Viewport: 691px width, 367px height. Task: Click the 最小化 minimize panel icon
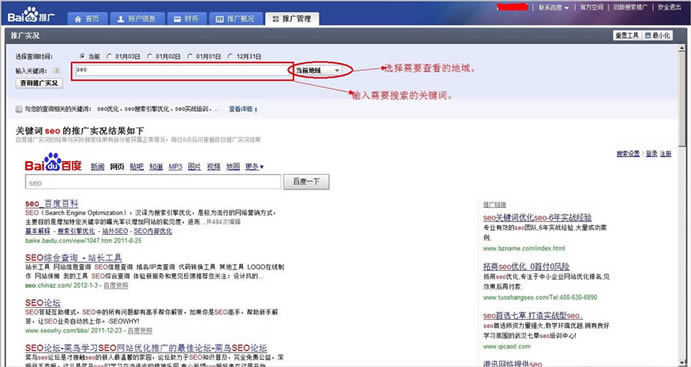click(658, 36)
